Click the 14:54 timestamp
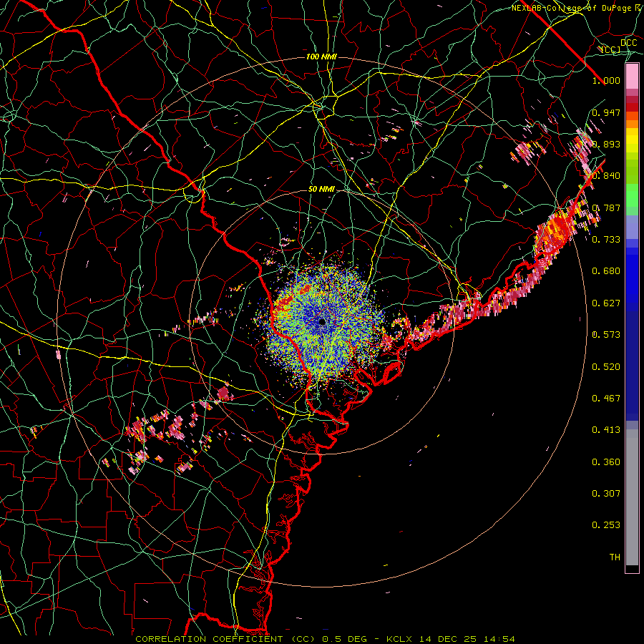This screenshot has width=644, height=644. 499,639
